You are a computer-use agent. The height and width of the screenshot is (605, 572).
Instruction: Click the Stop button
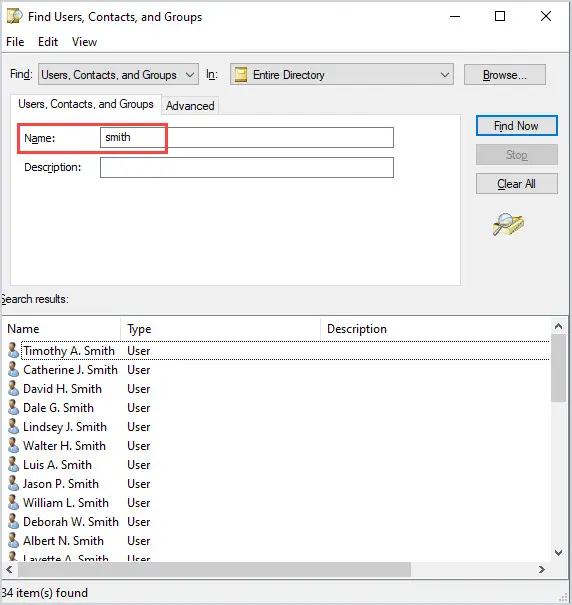click(x=516, y=155)
